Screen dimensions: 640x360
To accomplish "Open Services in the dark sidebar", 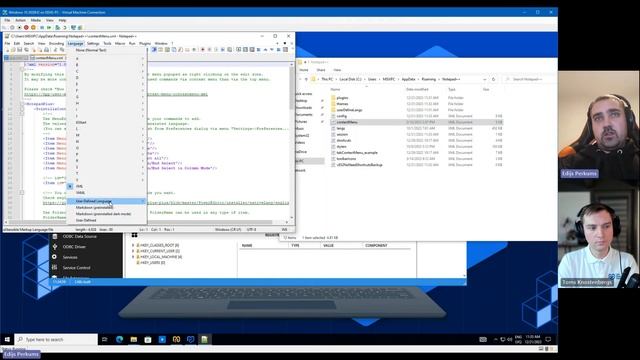I will click(x=70, y=258).
